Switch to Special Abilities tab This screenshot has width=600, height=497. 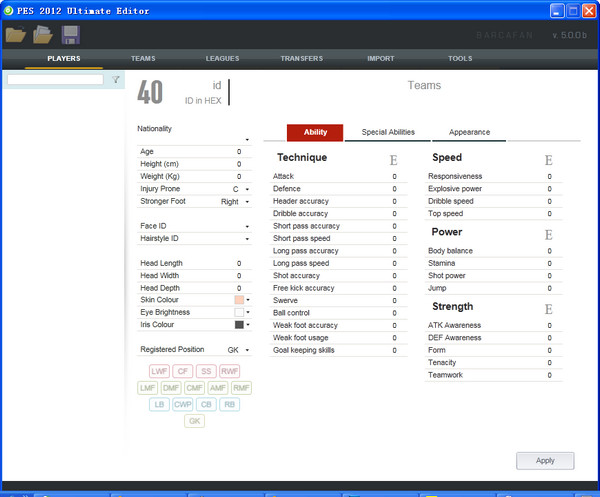click(x=388, y=132)
